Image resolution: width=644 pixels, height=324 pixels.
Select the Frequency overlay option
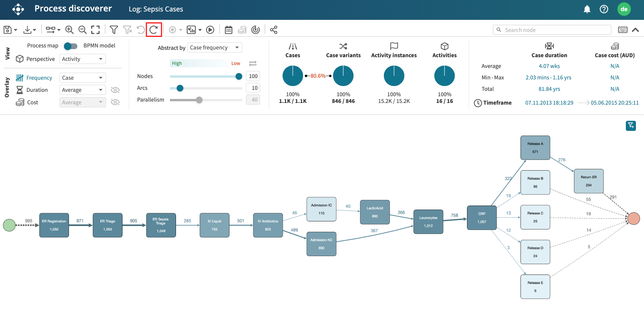coord(39,78)
